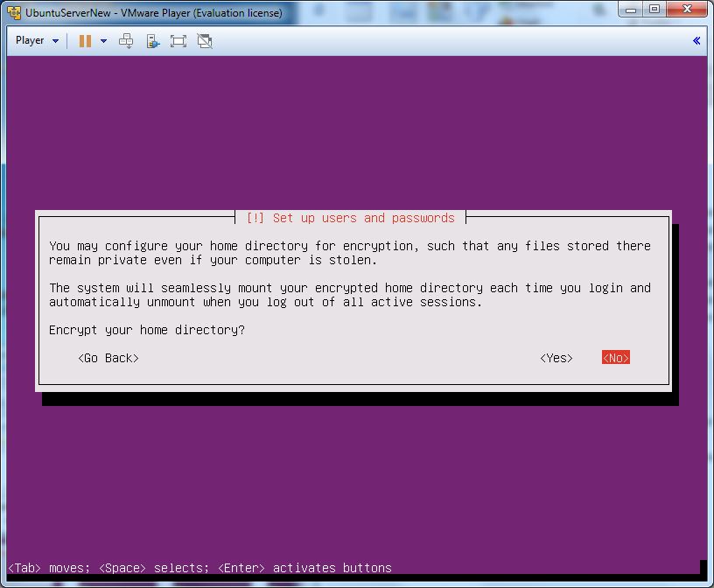714x588 pixels.
Task: Click the 'Encrypt your home directory?' prompt text
Action: tap(147, 330)
